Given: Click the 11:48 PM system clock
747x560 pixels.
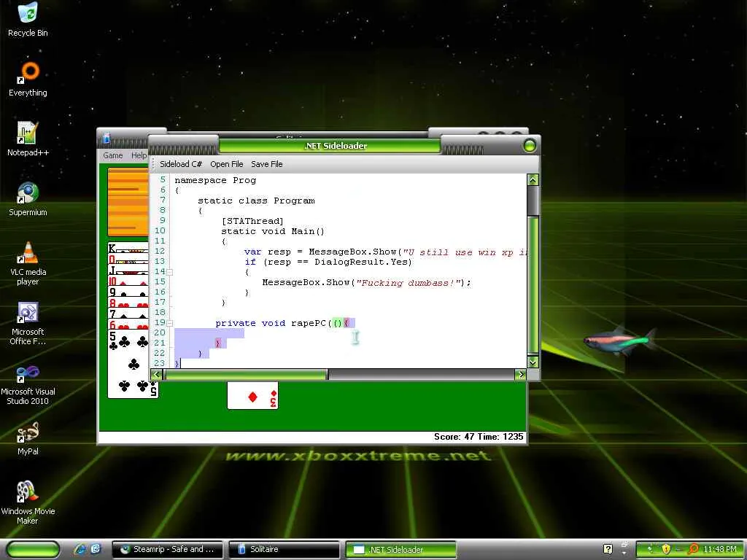Looking at the screenshot, I should pyautogui.click(x=719, y=549).
